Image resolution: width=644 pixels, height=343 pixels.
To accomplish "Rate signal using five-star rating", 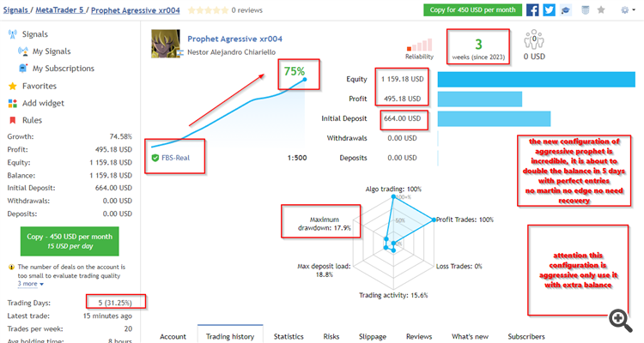I will (208, 10).
